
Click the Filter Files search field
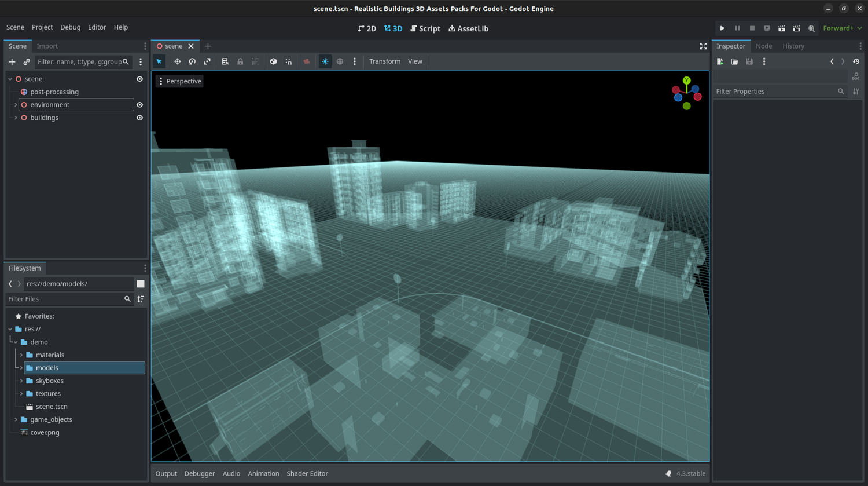[x=69, y=299]
